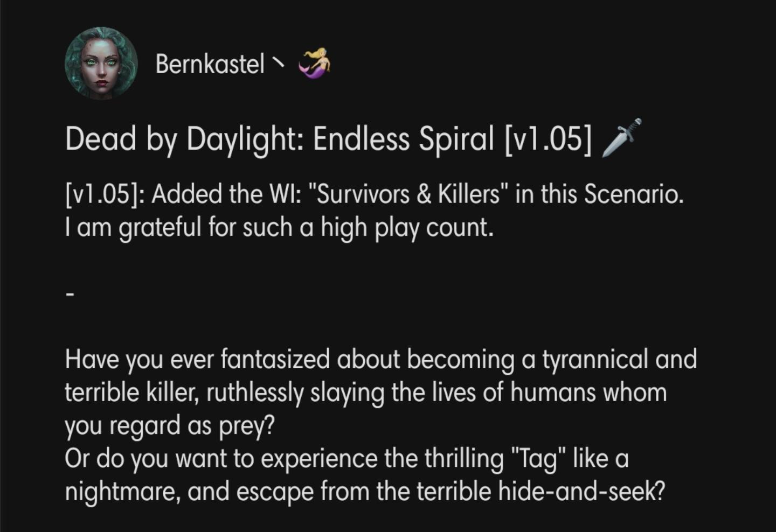The width and height of the screenshot is (776, 532).
Task: Select the [v1.05] changelog line
Action: [374, 194]
